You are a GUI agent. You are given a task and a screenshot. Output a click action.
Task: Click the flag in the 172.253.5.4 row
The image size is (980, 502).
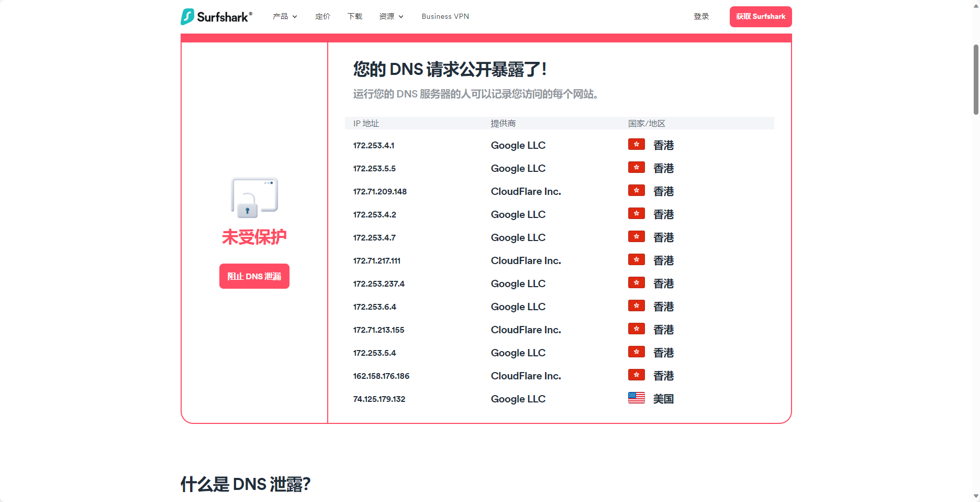tap(637, 352)
